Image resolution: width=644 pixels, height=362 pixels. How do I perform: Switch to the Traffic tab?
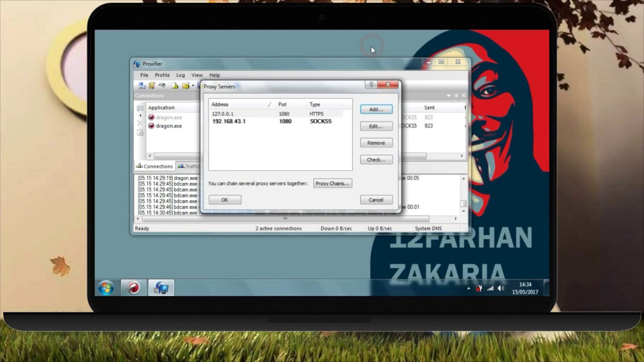(x=188, y=166)
